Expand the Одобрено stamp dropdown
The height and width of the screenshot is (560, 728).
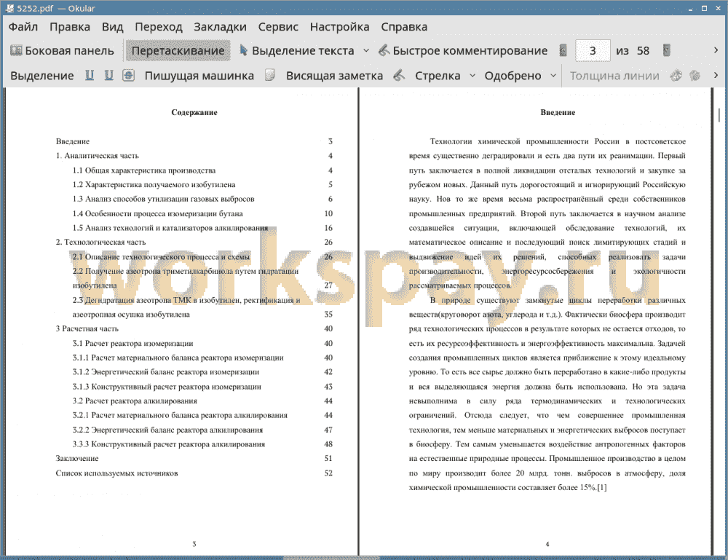[553, 75]
